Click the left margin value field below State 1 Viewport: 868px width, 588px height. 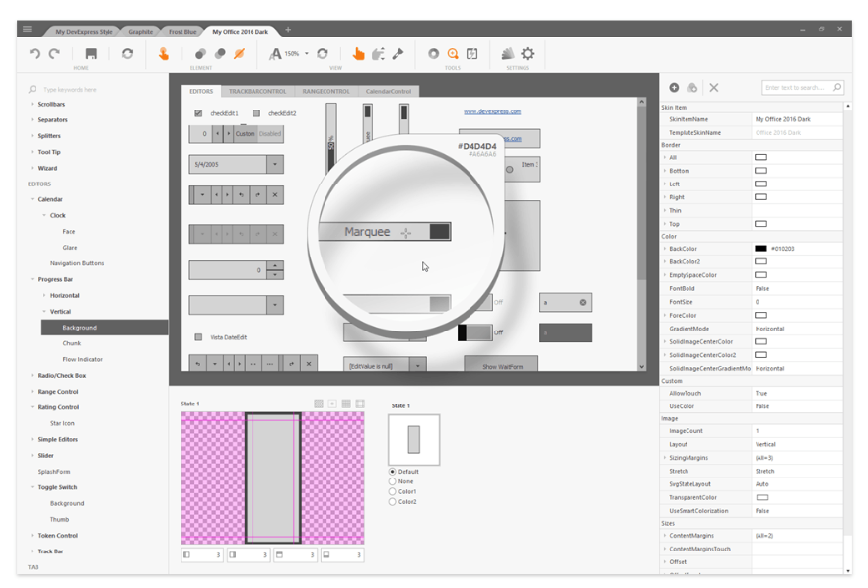coord(202,554)
